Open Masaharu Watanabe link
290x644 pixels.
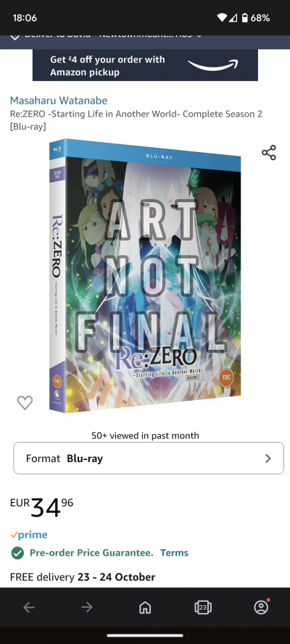(x=59, y=101)
